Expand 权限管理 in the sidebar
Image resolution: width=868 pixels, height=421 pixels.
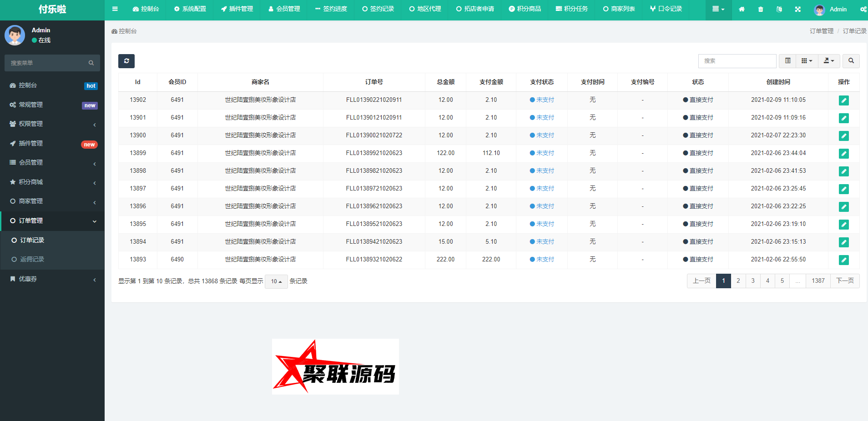[52, 124]
